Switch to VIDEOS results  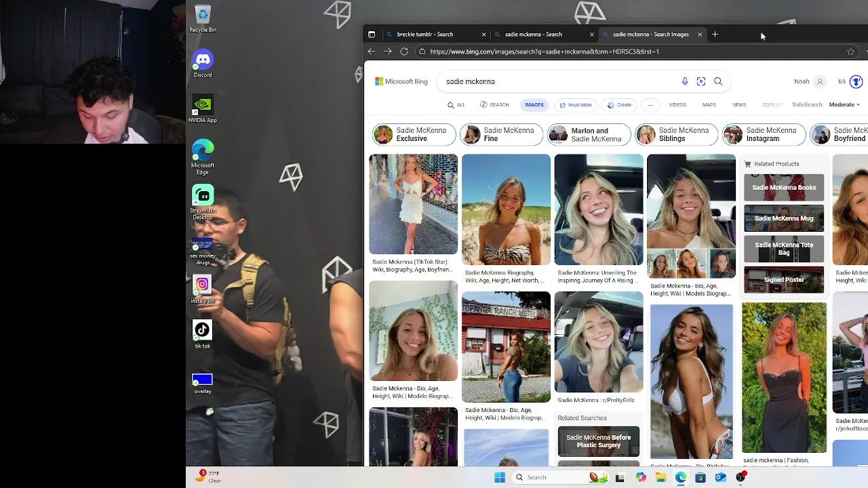coord(677,105)
